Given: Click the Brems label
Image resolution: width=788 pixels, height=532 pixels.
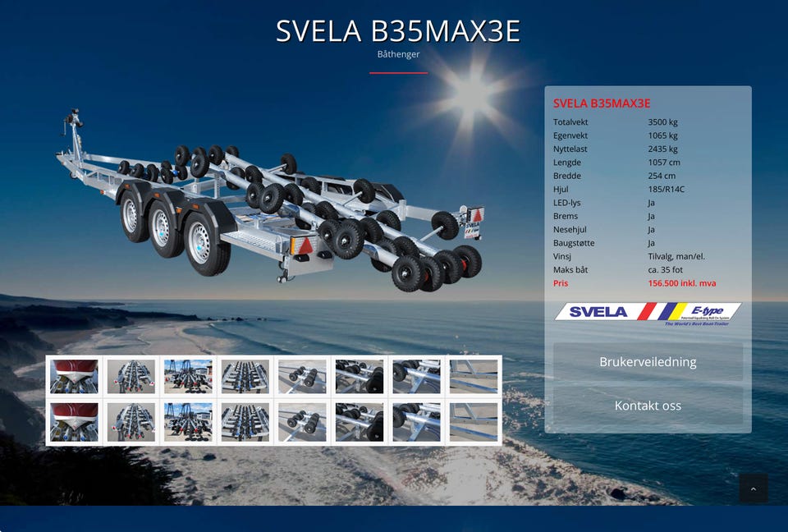Looking at the screenshot, I should pyautogui.click(x=566, y=216).
